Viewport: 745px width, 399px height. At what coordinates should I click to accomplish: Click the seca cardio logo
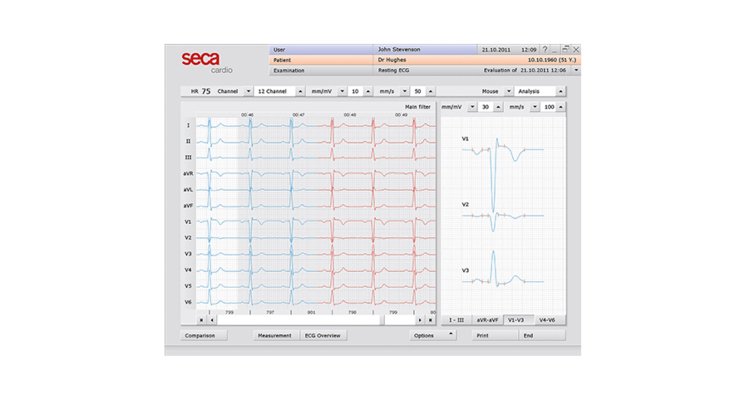(x=207, y=63)
